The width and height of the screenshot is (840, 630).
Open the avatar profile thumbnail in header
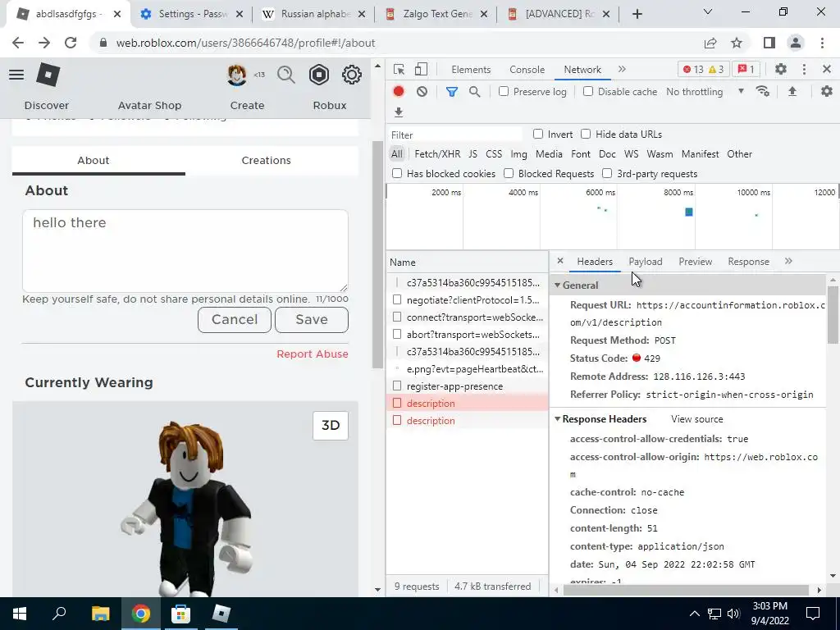click(x=236, y=75)
